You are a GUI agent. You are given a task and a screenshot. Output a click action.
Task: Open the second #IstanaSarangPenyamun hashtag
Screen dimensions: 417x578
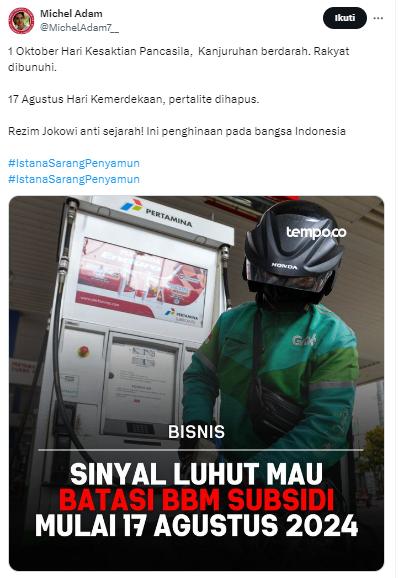(x=74, y=179)
